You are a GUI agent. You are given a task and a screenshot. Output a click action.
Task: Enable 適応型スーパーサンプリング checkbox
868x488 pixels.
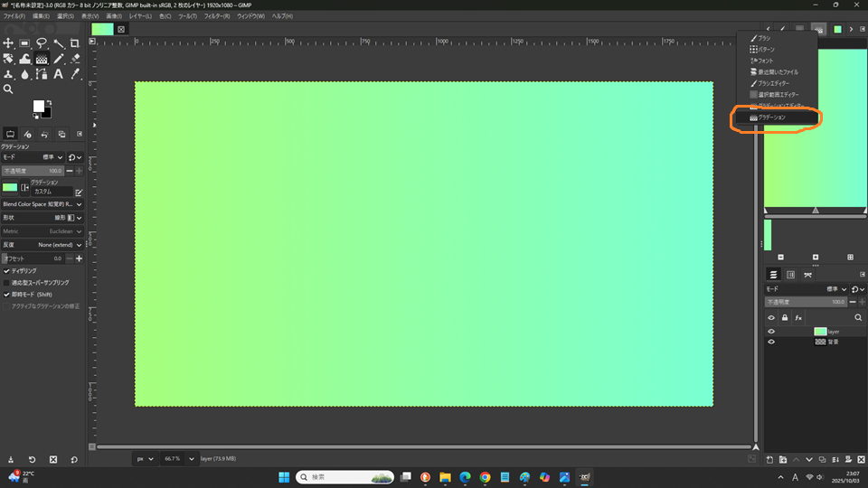(x=7, y=282)
